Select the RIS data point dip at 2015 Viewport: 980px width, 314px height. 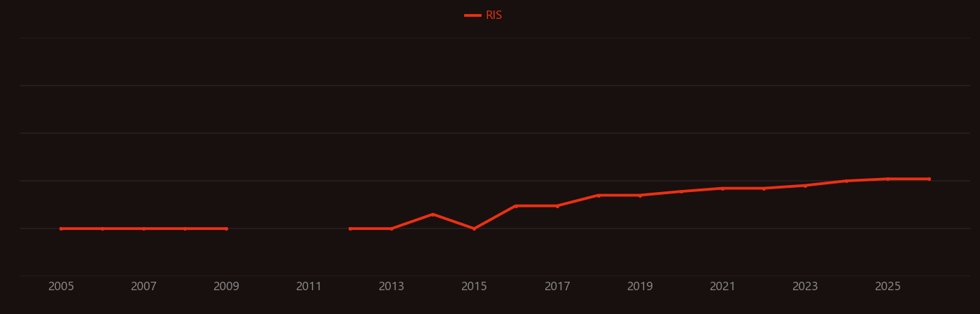coord(474,228)
